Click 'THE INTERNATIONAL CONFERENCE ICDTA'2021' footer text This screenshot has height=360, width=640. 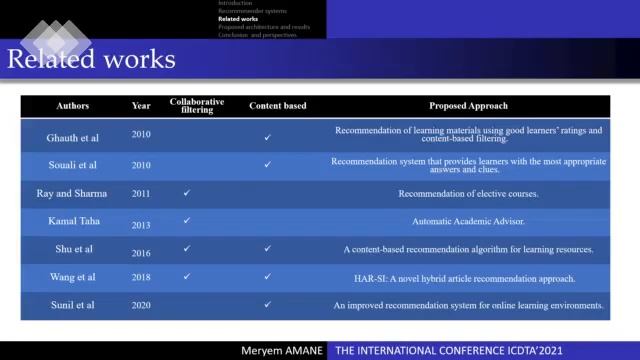pyautogui.click(x=449, y=351)
